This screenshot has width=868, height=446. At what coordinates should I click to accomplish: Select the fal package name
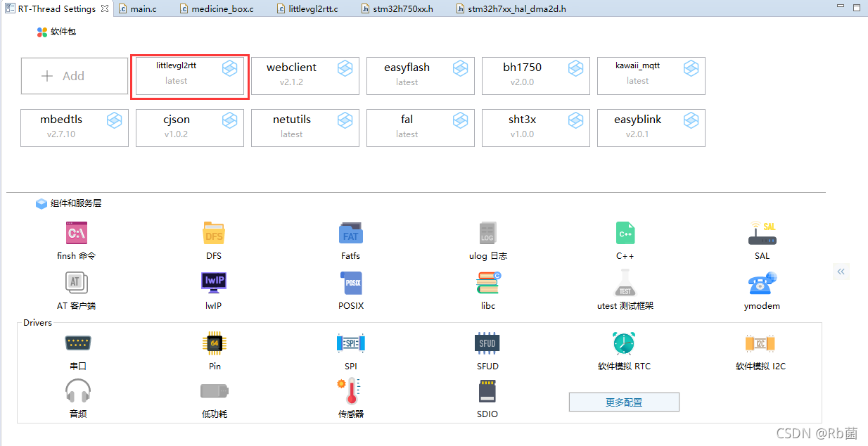coord(407,120)
